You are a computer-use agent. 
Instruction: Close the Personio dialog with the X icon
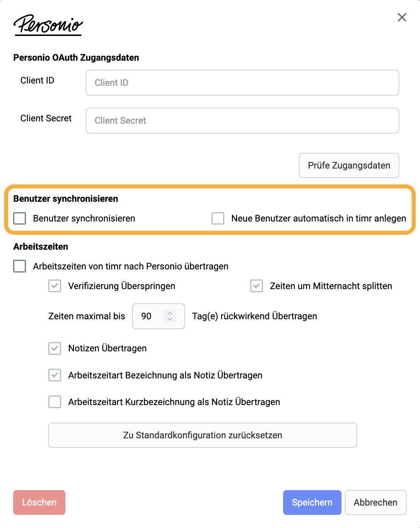402,17
